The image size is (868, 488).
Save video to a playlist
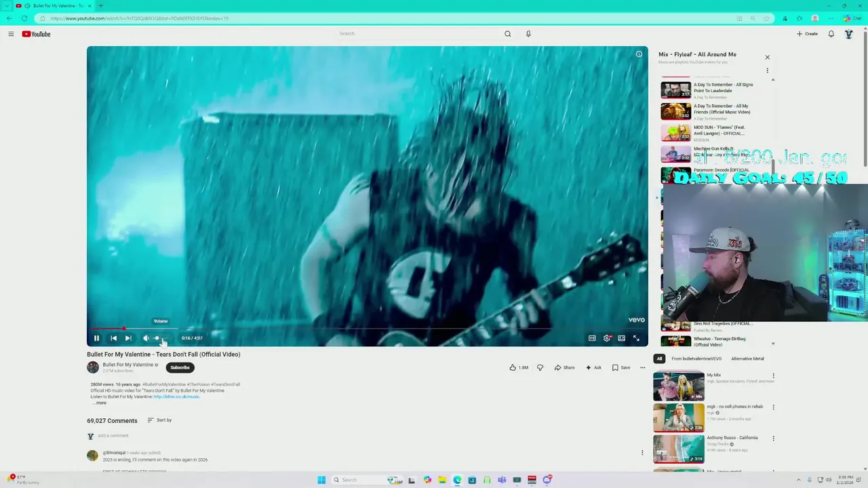[x=621, y=367]
